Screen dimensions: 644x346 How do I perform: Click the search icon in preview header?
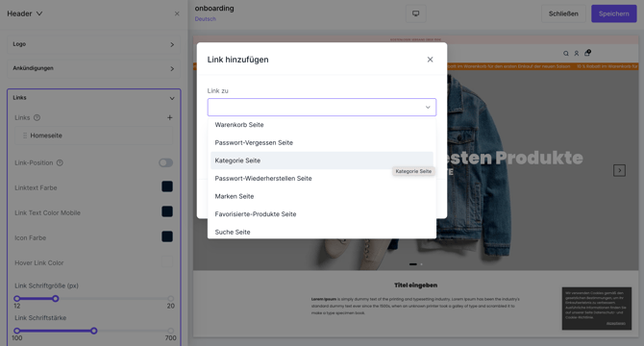click(566, 54)
